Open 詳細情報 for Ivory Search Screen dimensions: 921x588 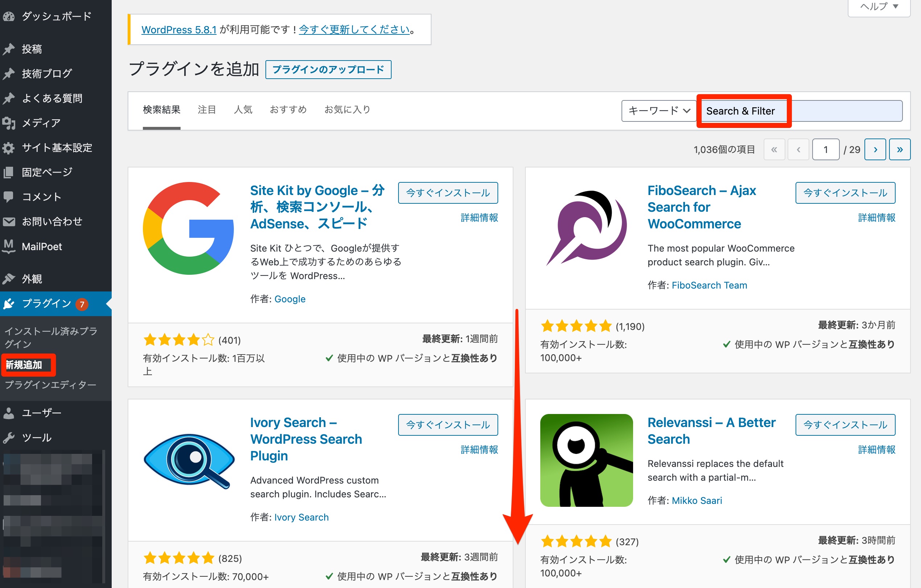(x=479, y=450)
